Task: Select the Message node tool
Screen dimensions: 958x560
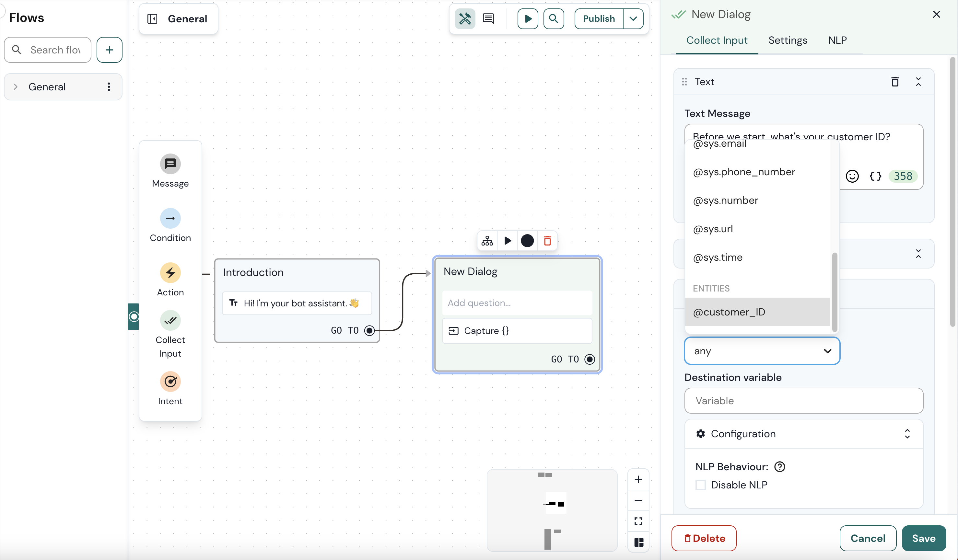Action: click(x=170, y=170)
